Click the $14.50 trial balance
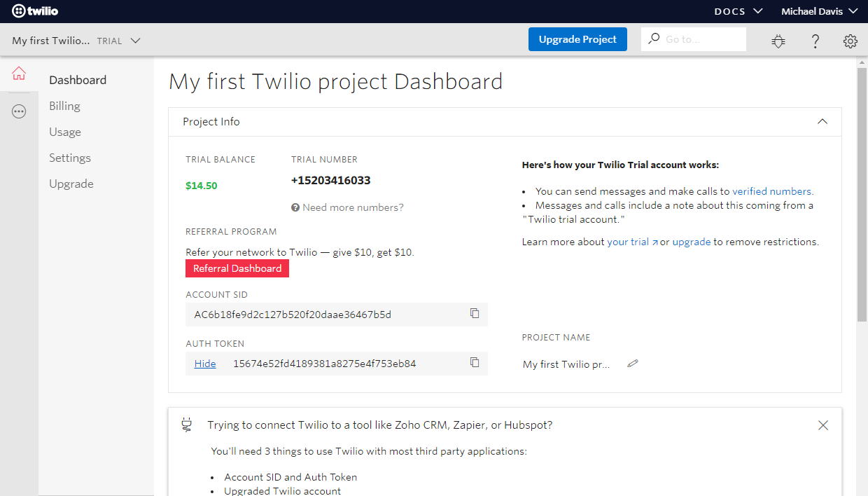Viewport: 868px width, 496px height. 201,186
